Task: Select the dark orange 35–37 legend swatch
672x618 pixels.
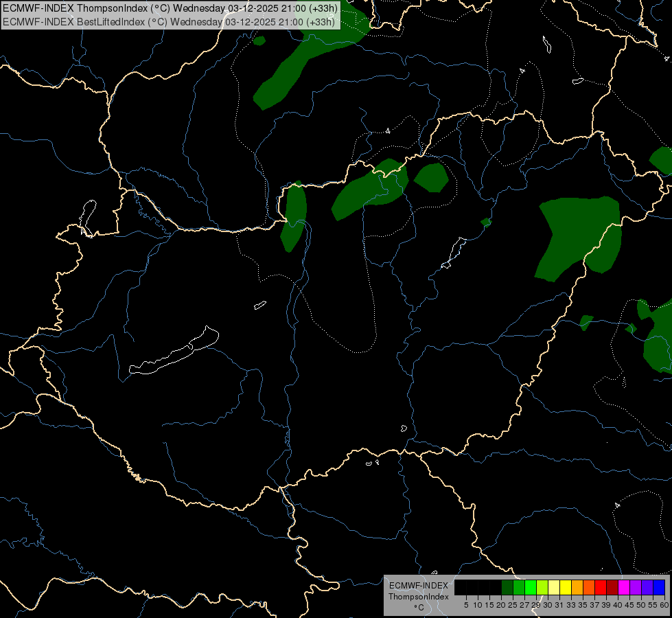Action: (589, 587)
